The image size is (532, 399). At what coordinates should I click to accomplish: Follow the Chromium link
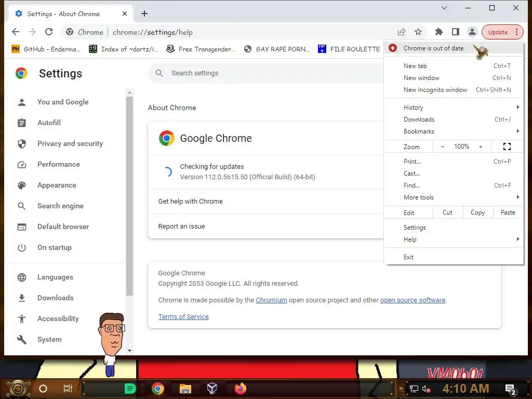(x=271, y=300)
